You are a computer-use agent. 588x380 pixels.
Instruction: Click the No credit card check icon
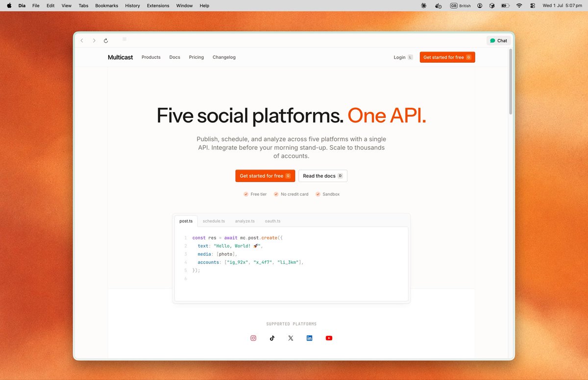pos(276,194)
